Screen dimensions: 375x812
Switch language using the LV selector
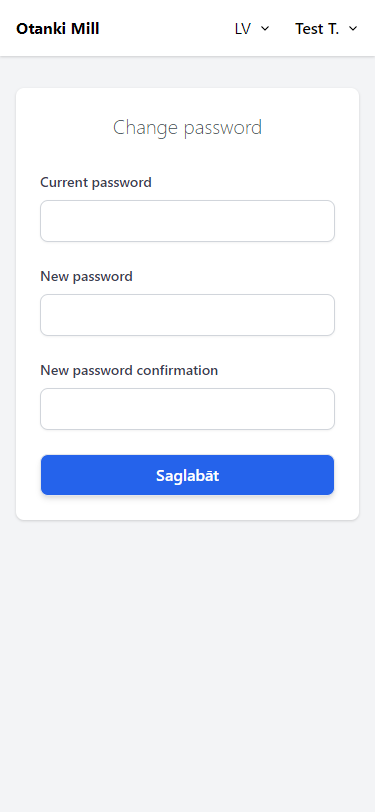point(252,29)
